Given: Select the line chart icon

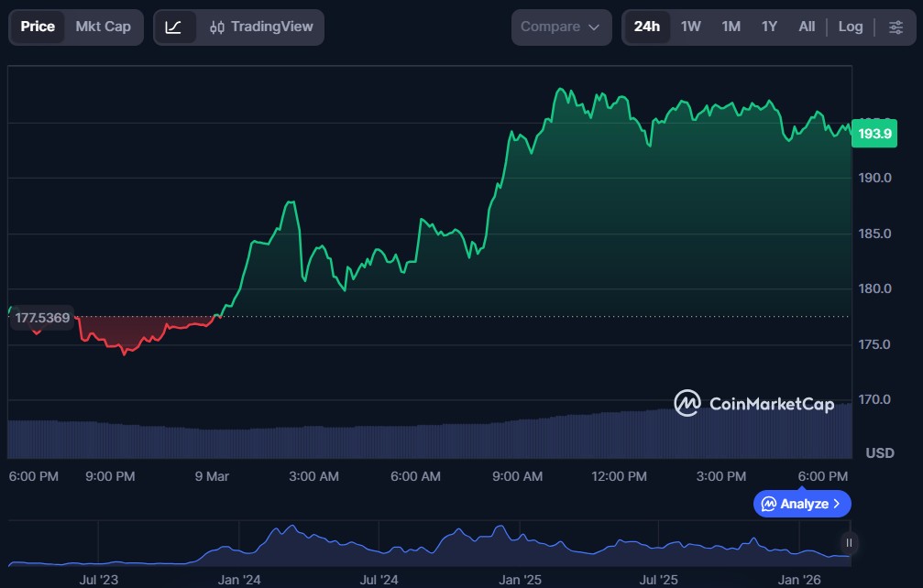Looking at the screenshot, I should point(173,27).
